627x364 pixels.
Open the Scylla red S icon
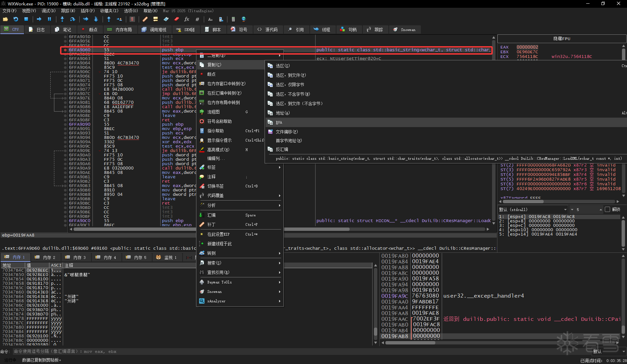(x=132, y=19)
